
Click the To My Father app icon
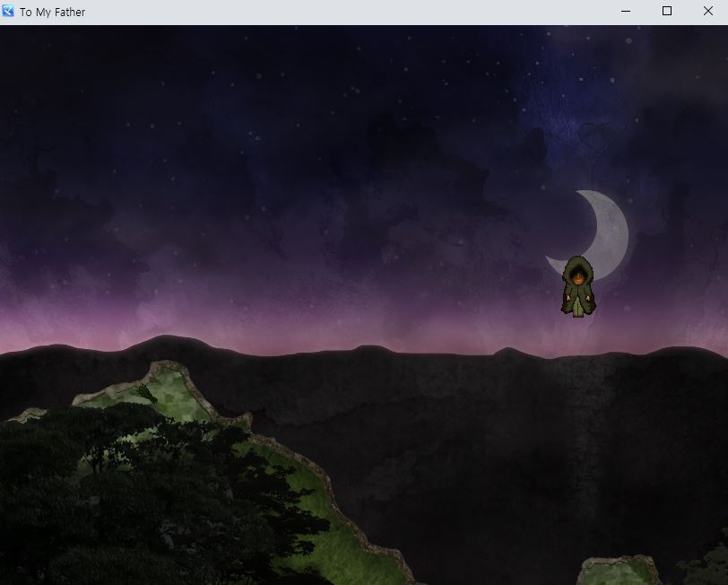click(8, 11)
